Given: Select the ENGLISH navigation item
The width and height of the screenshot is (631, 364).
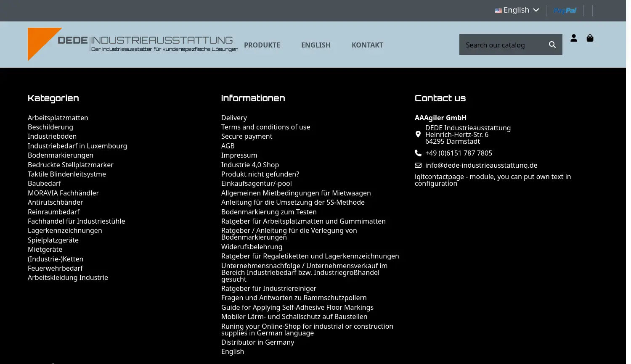Looking at the screenshot, I should 316,45.
